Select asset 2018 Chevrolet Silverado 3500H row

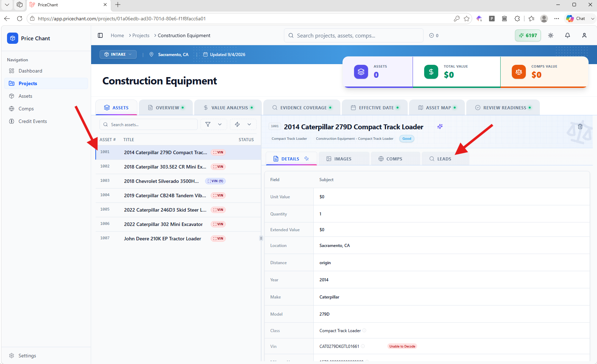(x=178, y=181)
